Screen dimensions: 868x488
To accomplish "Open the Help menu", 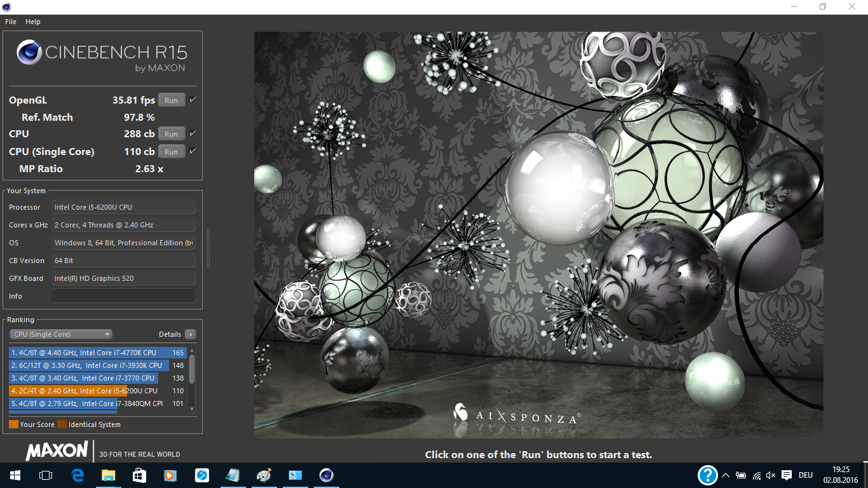I will click(x=33, y=22).
